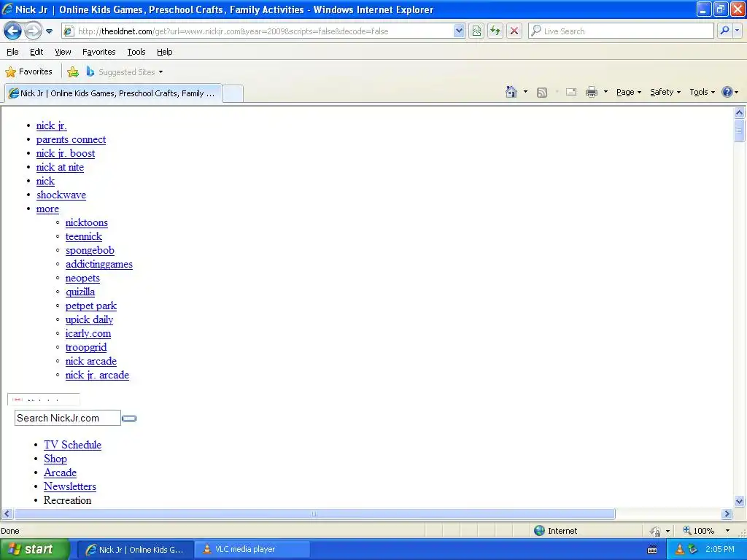Open the icarly.com link
747x560 pixels.
point(88,333)
